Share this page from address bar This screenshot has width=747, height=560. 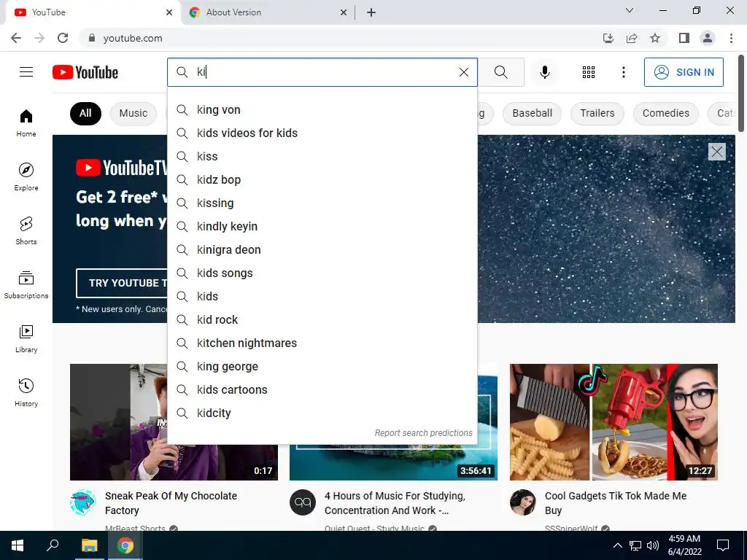632,38
